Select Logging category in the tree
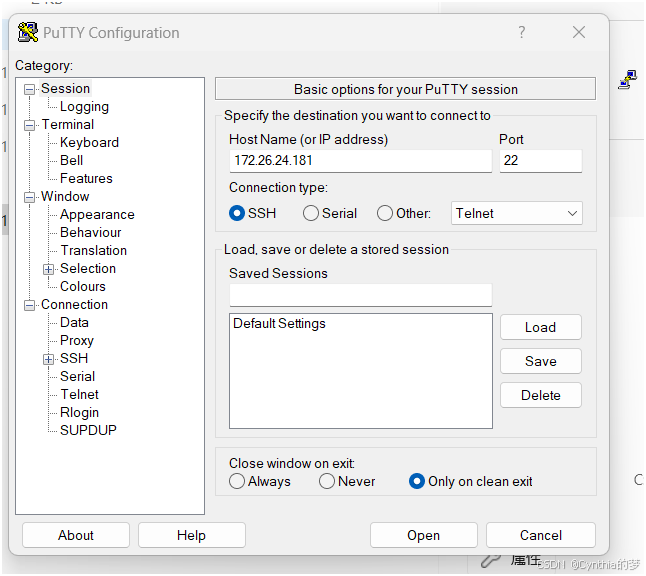This screenshot has height=576, width=646. [x=84, y=107]
